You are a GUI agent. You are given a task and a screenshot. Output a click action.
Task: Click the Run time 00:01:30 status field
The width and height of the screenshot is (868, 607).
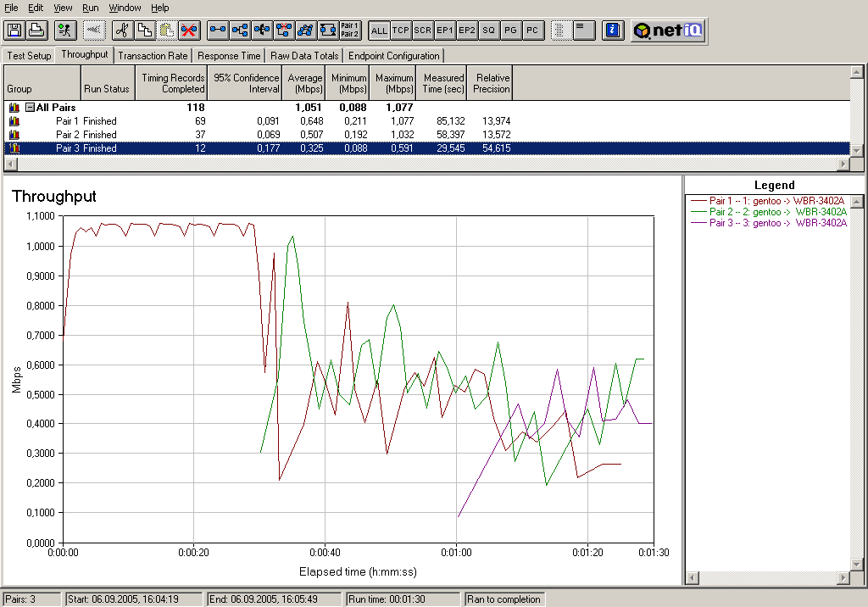[x=403, y=599]
